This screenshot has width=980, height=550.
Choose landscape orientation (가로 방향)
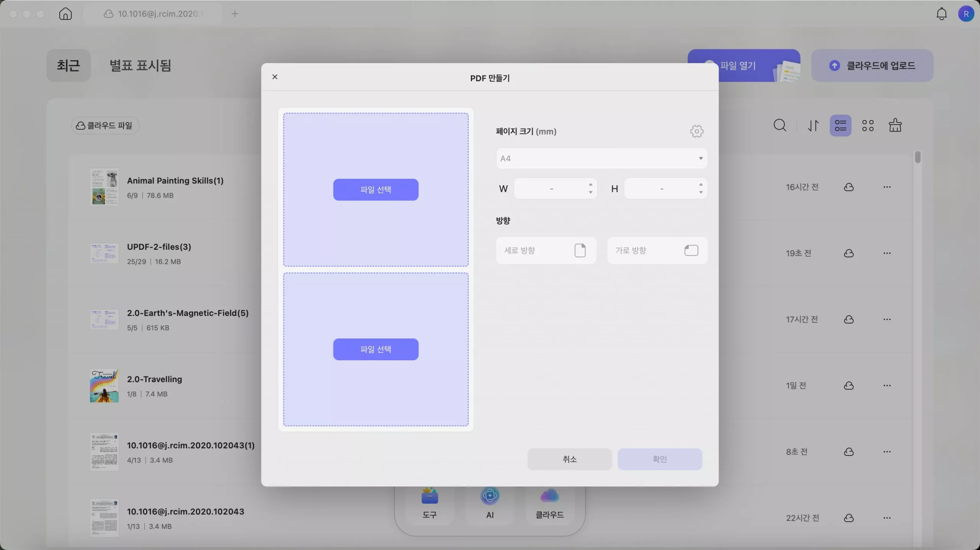657,251
